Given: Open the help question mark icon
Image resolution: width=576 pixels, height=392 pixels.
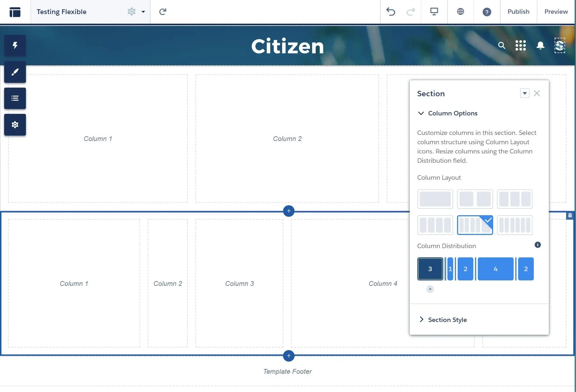Looking at the screenshot, I should click(487, 12).
